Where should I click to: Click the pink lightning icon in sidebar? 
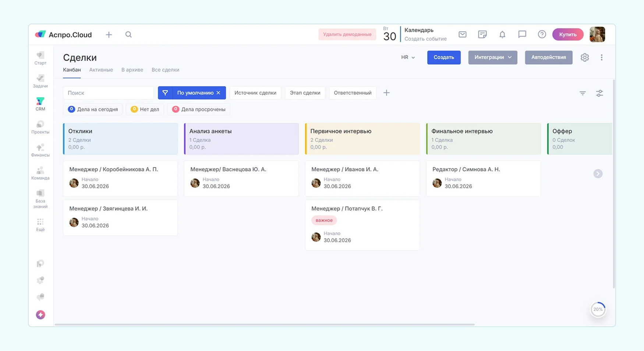coord(40,315)
